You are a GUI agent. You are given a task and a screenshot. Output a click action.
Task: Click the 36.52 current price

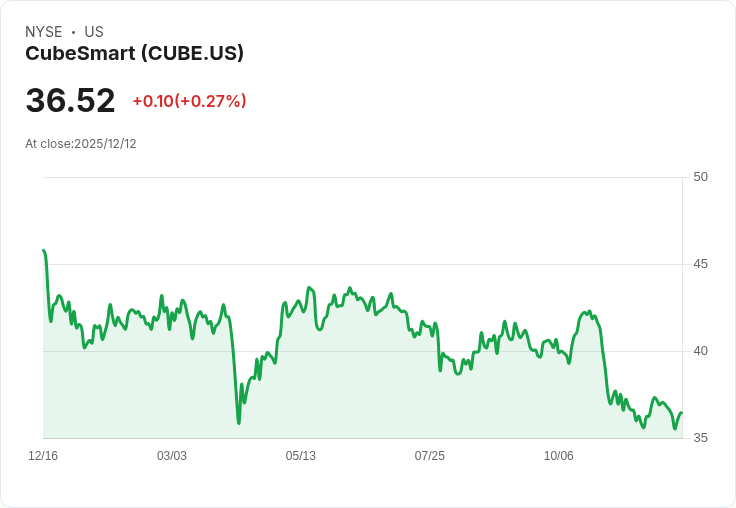click(70, 101)
